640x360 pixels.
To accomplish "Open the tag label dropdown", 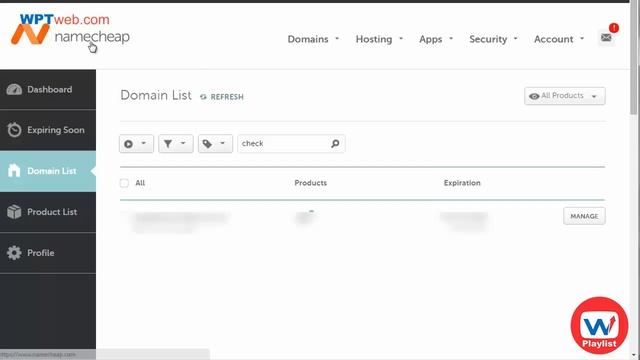I will click(x=215, y=144).
